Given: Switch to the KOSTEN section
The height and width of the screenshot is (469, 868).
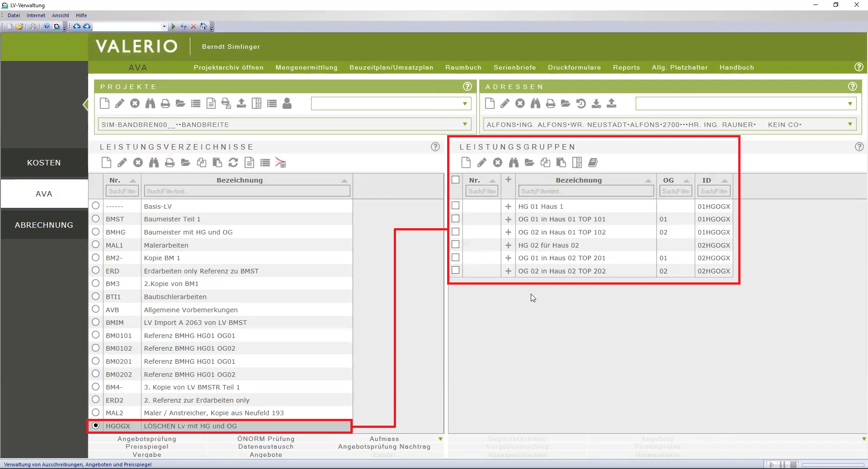Looking at the screenshot, I should coord(44,163).
